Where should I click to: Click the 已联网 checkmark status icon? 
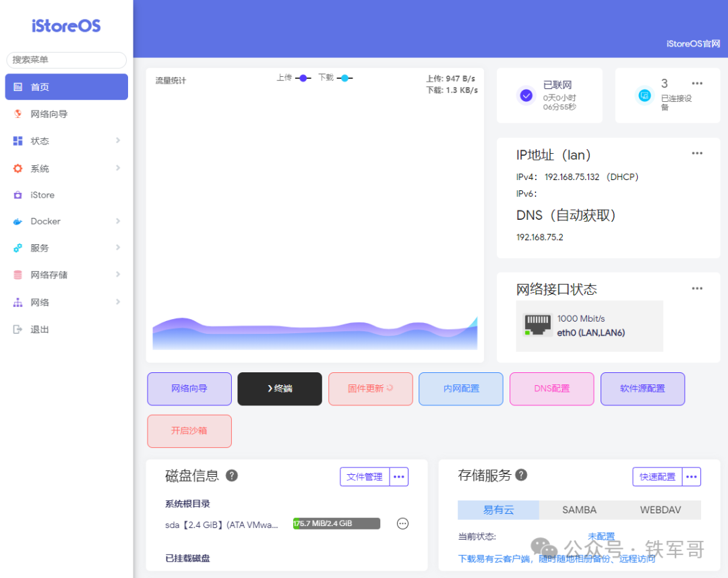526,96
